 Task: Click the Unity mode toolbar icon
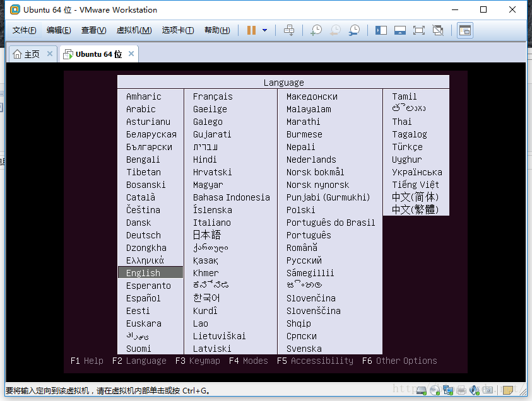pos(438,30)
